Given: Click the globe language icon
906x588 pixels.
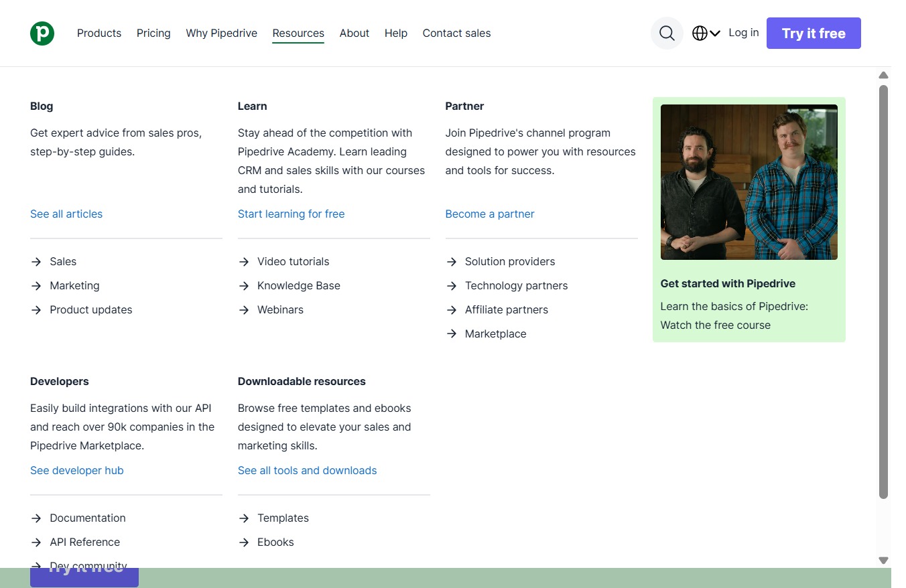Looking at the screenshot, I should pyautogui.click(x=700, y=33).
